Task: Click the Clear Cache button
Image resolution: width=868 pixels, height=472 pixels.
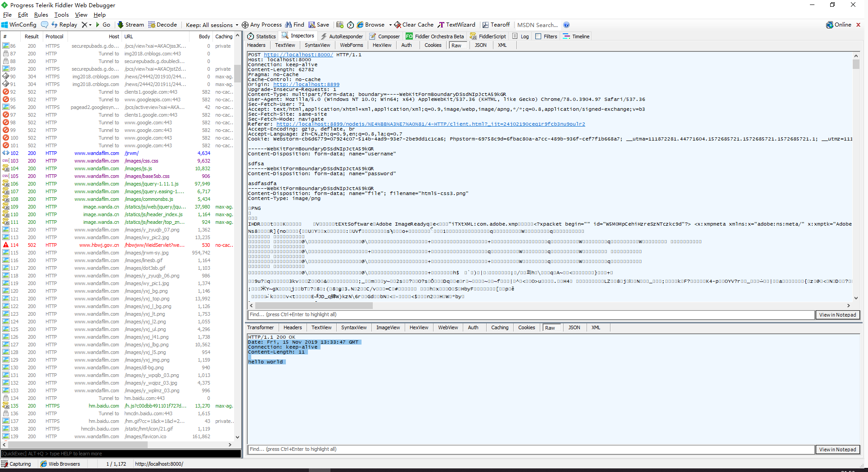Action: 414,25
